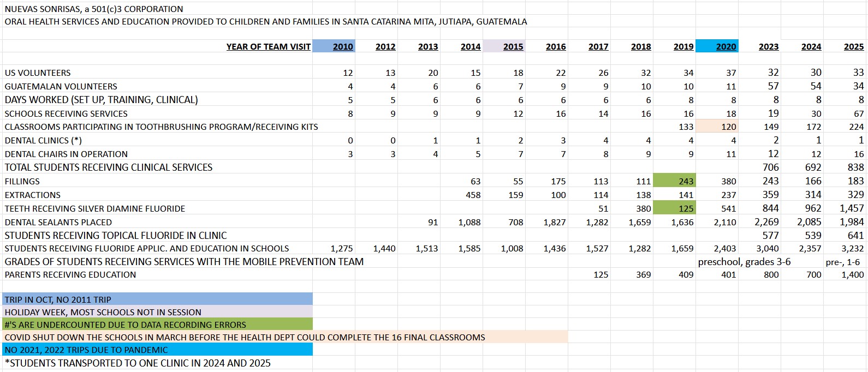Click the 2025 year column header
The height and width of the screenshot is (372, 868).
click(x=854, y=47)
